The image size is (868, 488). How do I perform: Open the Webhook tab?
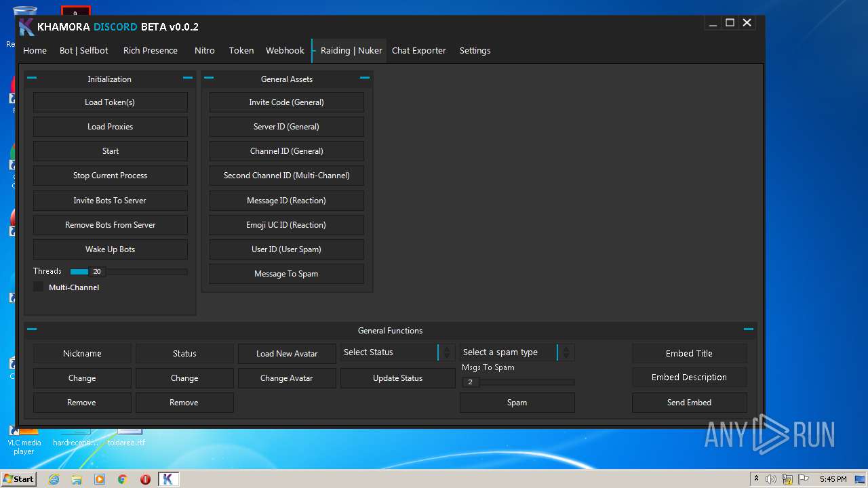click(x=285, y=51)
